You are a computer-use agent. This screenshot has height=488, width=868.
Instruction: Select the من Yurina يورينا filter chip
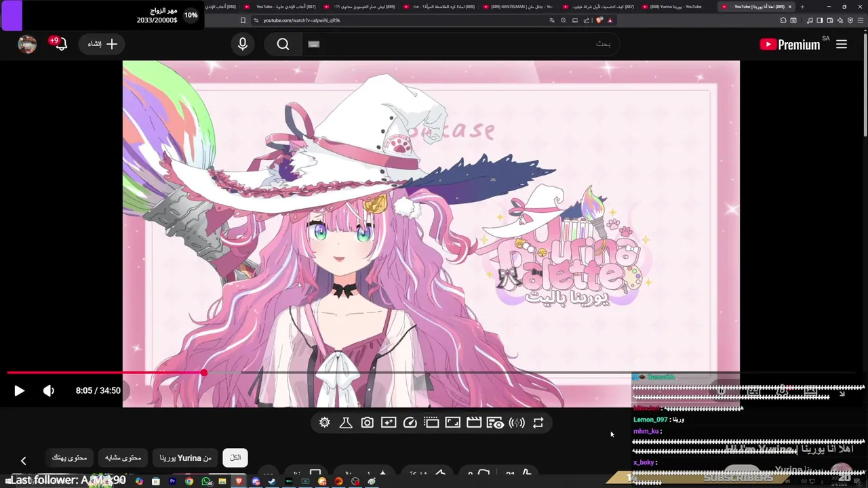pos(185,457)
